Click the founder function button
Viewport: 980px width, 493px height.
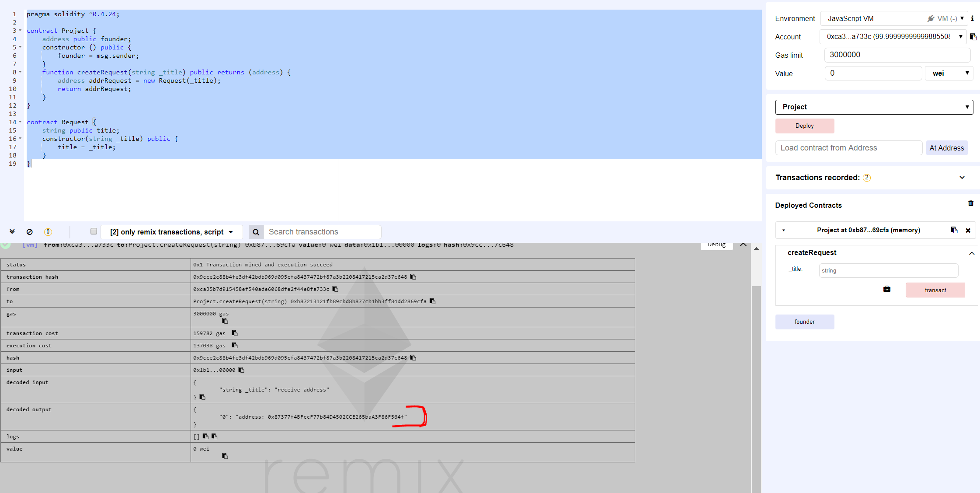805,322
